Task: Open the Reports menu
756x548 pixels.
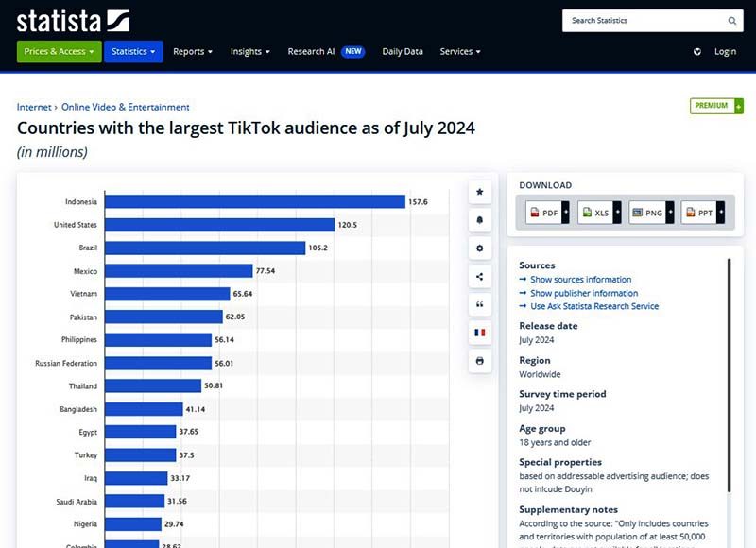Action: (193, 52)
